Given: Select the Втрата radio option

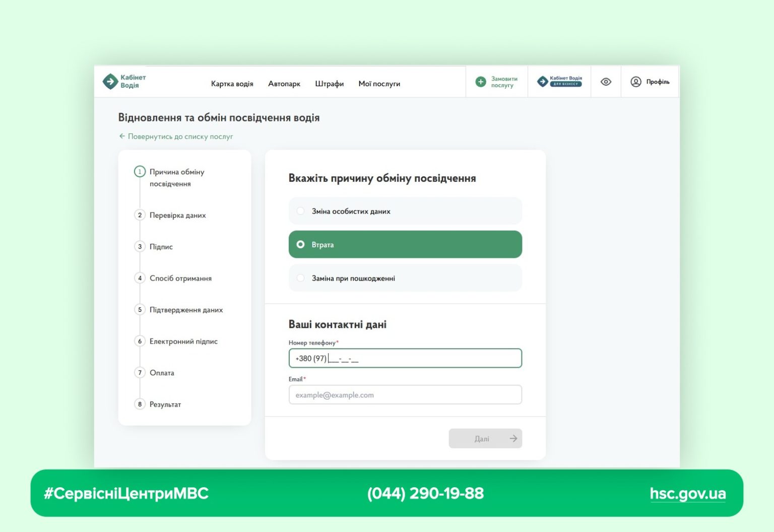Looking at the screenshot, I should tap(301, 244).
